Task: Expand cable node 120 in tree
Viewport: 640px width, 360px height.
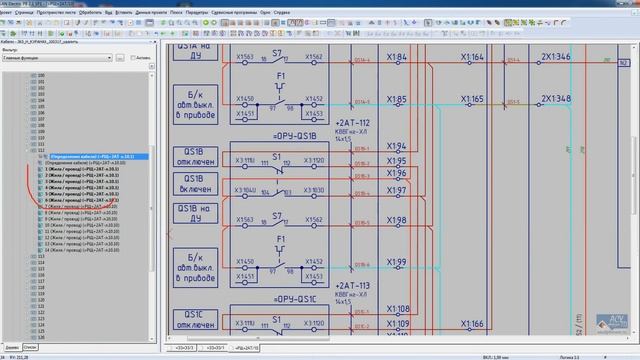Action: 28,300
